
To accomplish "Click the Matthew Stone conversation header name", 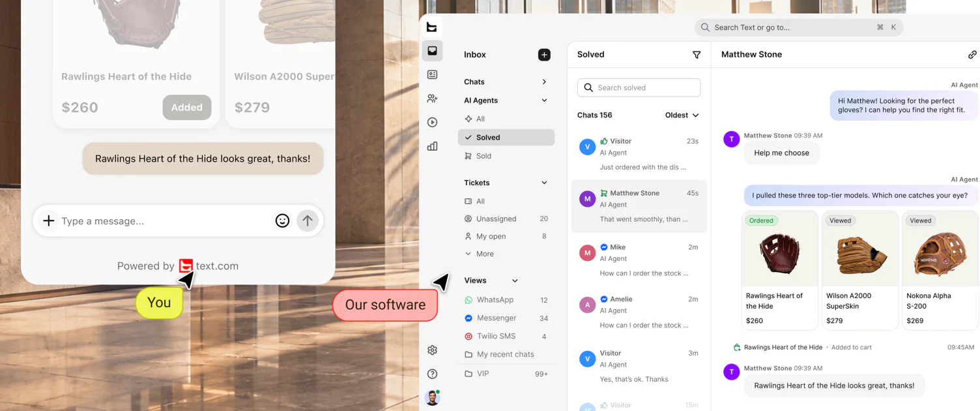I will (x=751, y=55).
